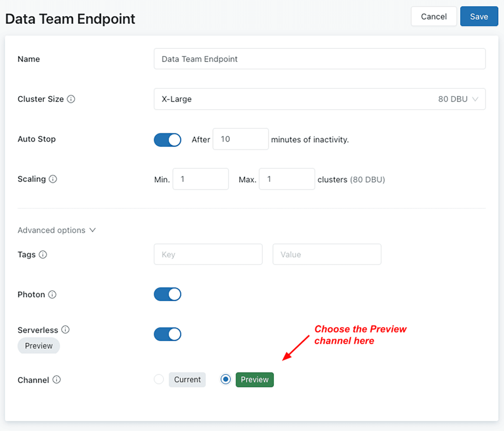
Task: Collapse the Advanced options section
Action: (57, 230)
